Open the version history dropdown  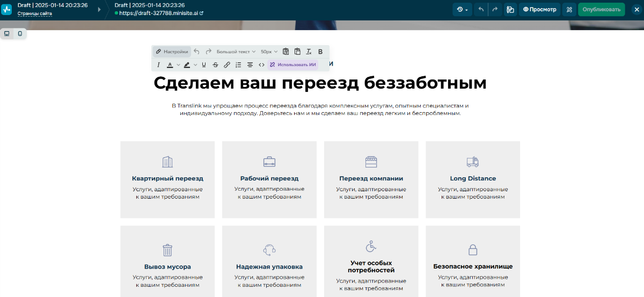point(462,9)
